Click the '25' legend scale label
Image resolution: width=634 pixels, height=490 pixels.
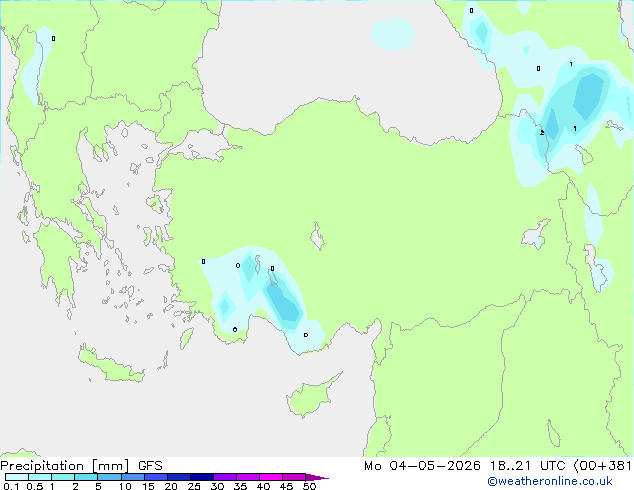(194, 486)
